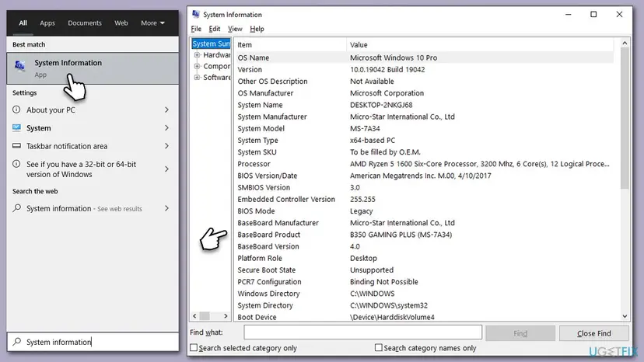Select the BIOS Mode row
Screen dimensions: 644x362
click(x=424, y=211)
